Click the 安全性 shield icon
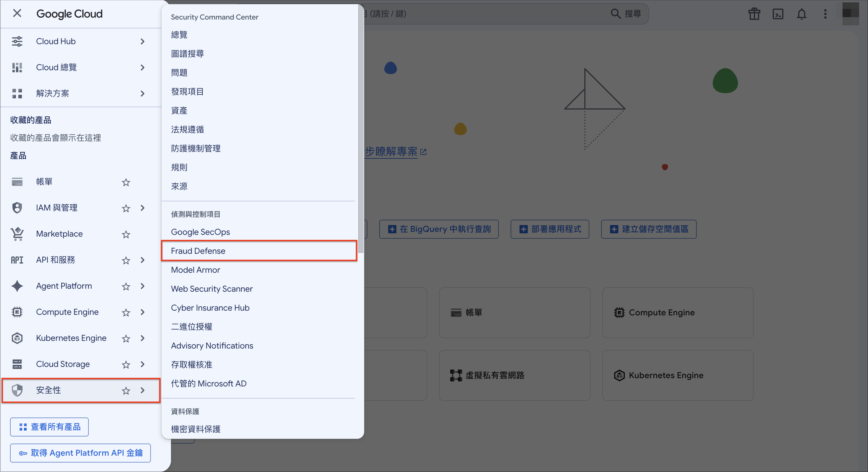 click(x=17, y=390)
